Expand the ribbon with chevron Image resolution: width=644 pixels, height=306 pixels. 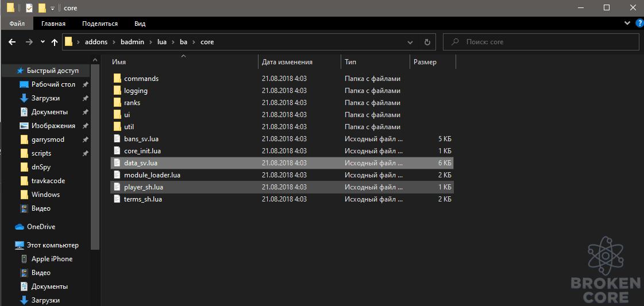(627, 23)
